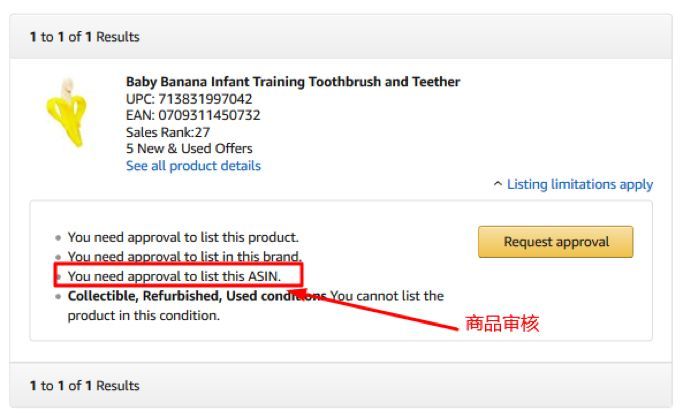Click the caret icon beside Listing limitations

[x=498, y=184]
